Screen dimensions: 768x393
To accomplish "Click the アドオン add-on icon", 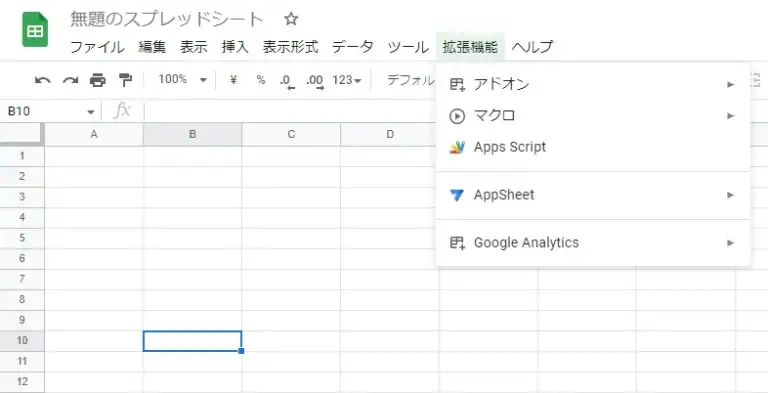I will tap(457, 85).
